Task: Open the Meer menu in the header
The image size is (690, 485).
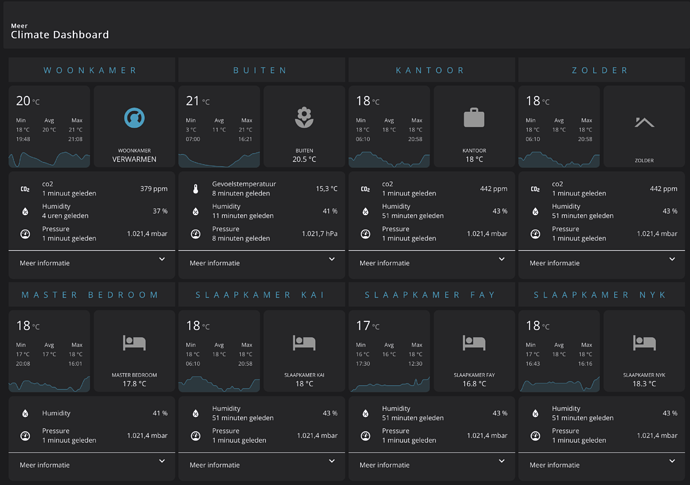Action: click(19, 26)
